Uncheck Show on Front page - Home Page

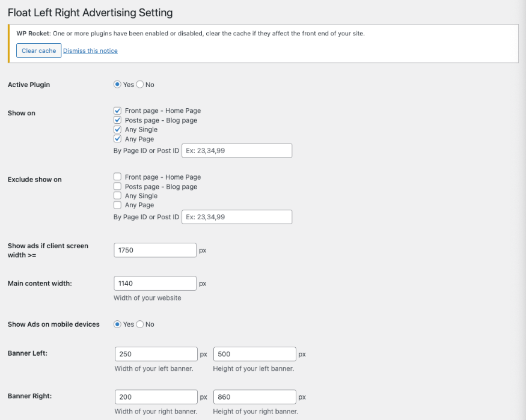tap(117, 111)
